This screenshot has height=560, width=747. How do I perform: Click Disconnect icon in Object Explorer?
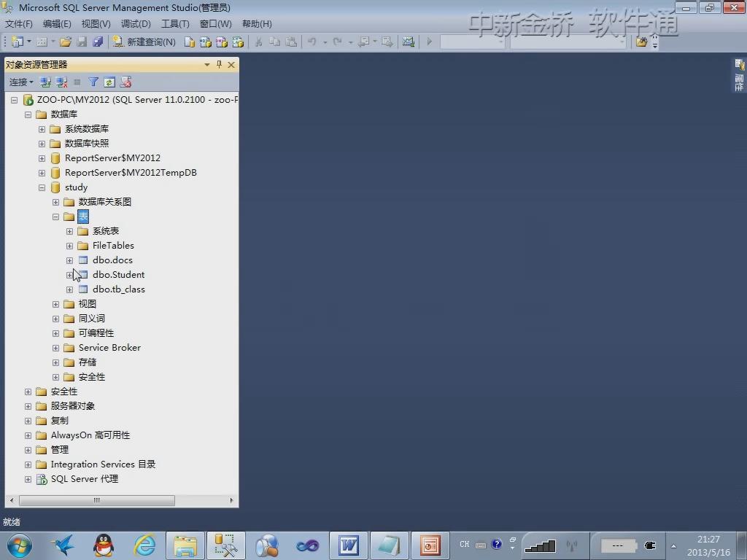(x=61, y=82)
